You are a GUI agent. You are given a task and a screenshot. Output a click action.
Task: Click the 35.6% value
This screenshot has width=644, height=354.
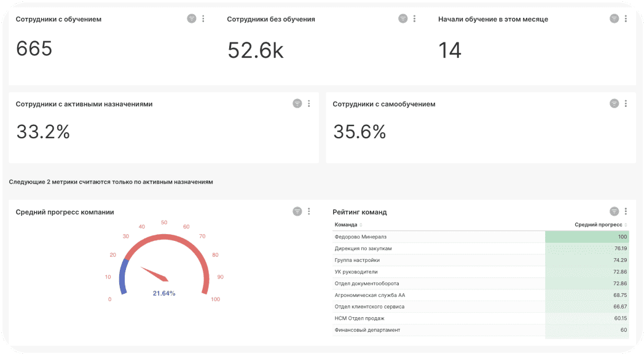tap(359, 132)
